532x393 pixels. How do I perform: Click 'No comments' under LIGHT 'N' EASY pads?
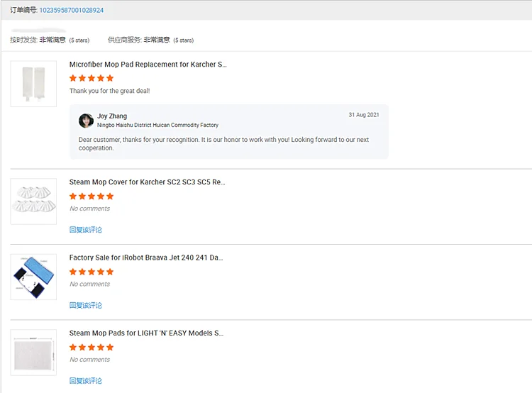click(x=90, y=360)
